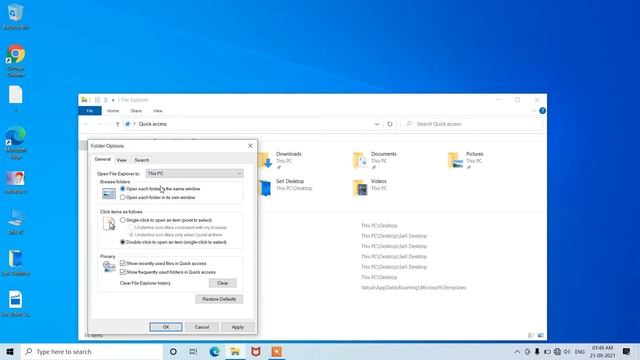Open the orange app on the taskbar
The width and height of the screenshot is (640, 360).
pos(277,351)
